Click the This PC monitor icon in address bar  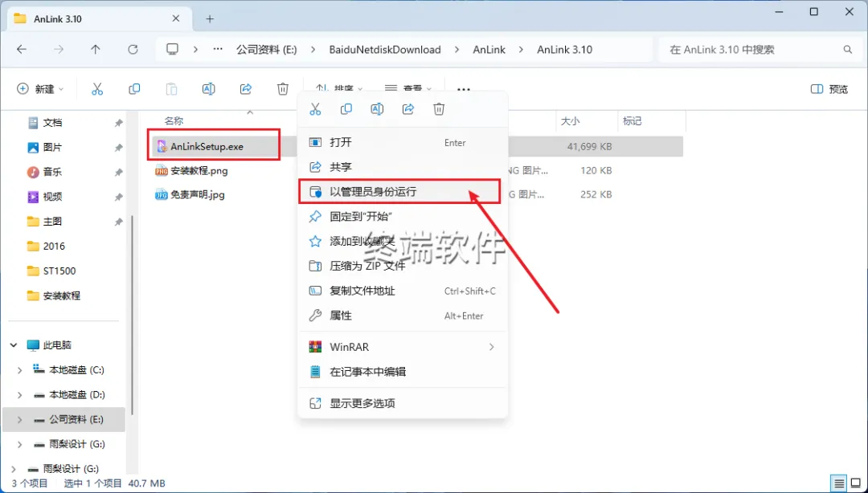pos(173,49)
